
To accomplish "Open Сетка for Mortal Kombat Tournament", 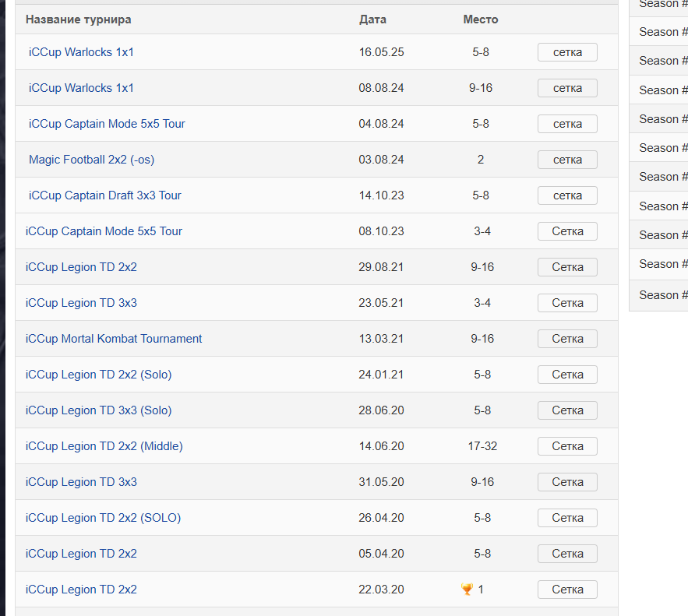I will pyautogui.click(x=567, y=339).
